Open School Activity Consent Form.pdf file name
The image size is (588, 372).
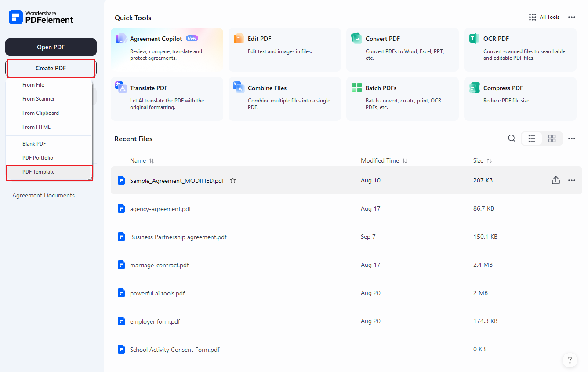pyautogui.click(x=175, y=350)
